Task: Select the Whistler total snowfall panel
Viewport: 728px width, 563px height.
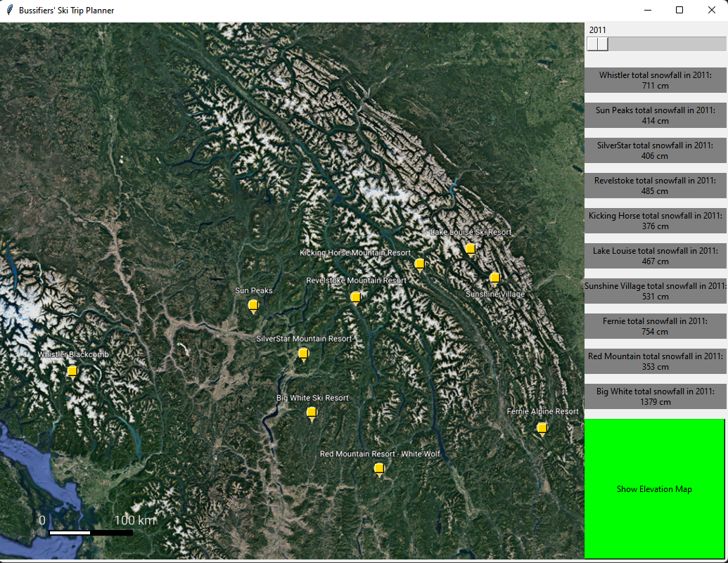Action: pyautogui.click(x=654, y=80)
